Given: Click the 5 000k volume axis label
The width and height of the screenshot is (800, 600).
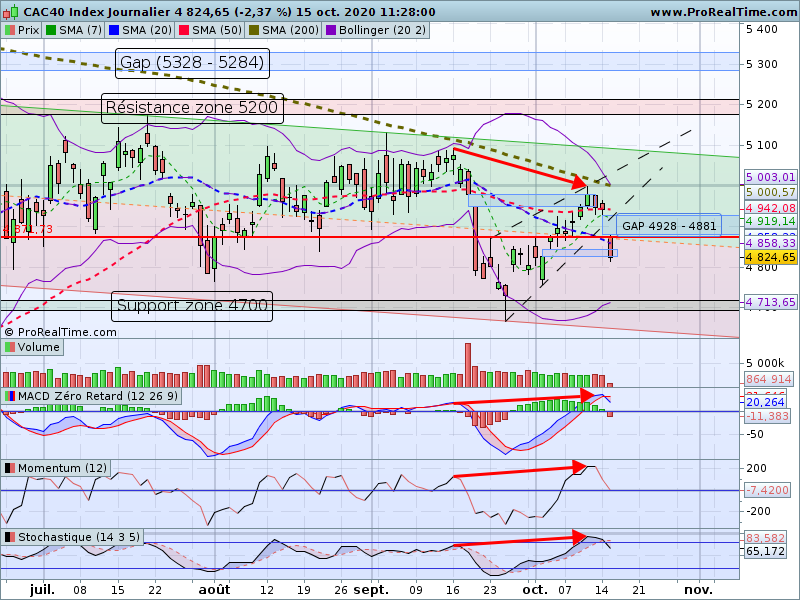Looking at the screenshot, I should pos(765,363).
